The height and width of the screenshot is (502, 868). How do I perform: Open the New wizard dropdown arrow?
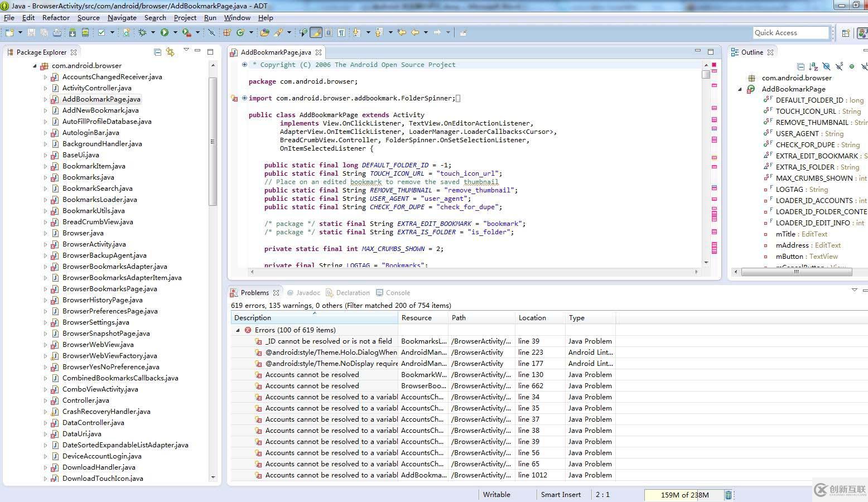20,32
